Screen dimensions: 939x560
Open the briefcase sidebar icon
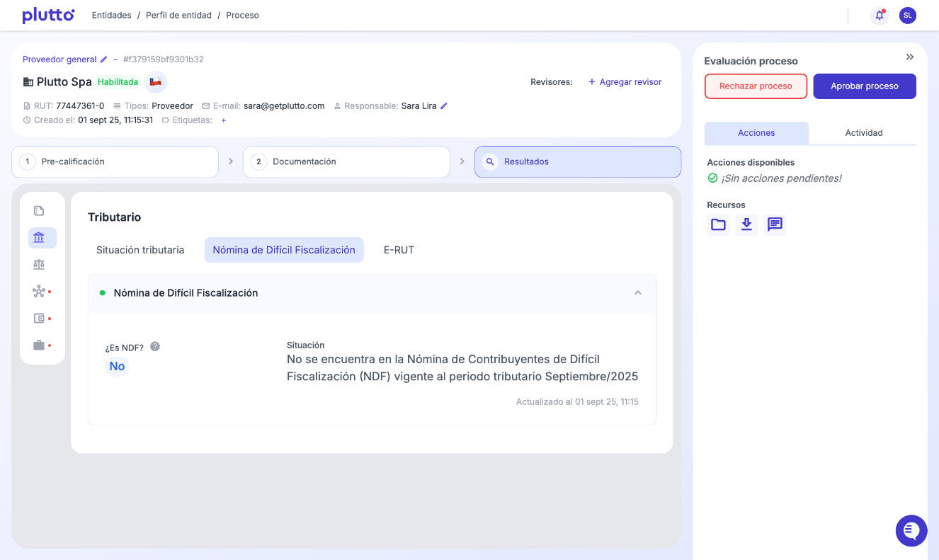(x=40, y=345)
